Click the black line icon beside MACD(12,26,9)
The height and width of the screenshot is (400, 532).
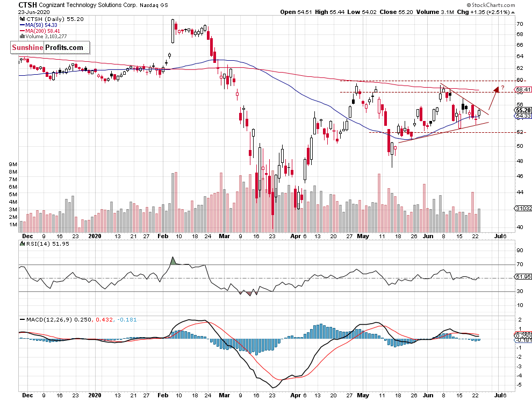(23, 319)
